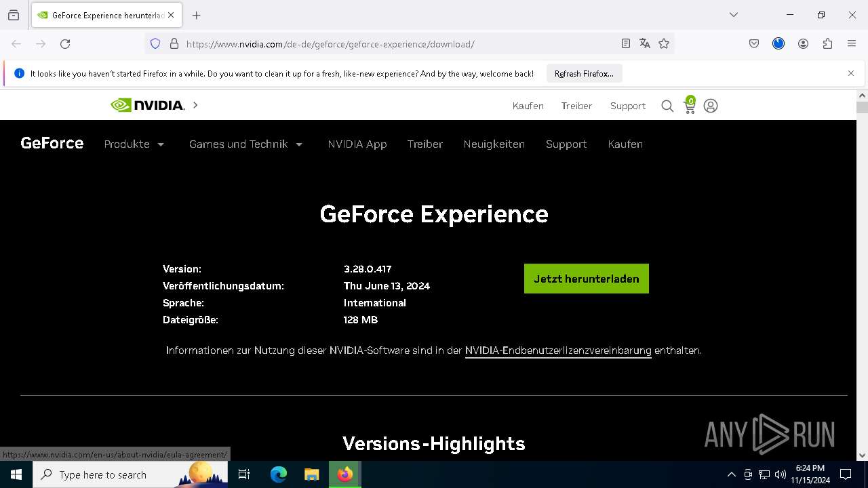The image size is (868, 488).
Task: Open NVIDIA site search magnifier
Action: (667, 106)
